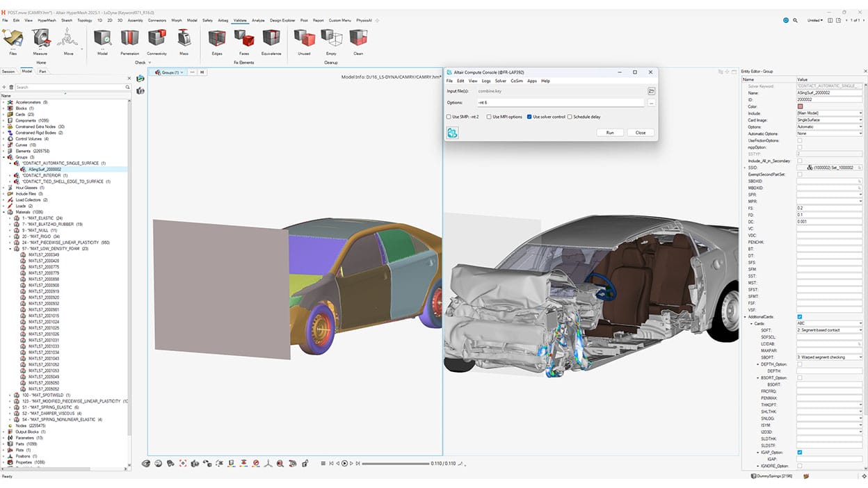
Task: Click Close in the Compute Console
Action: coord(640,132)
